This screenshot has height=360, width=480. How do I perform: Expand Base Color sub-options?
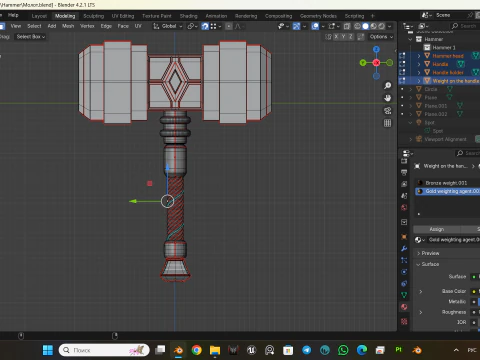click(421, 292)
